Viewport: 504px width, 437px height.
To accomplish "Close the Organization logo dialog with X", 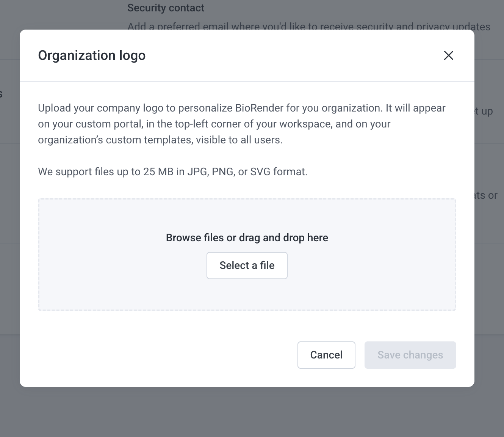I will point(449,55).
